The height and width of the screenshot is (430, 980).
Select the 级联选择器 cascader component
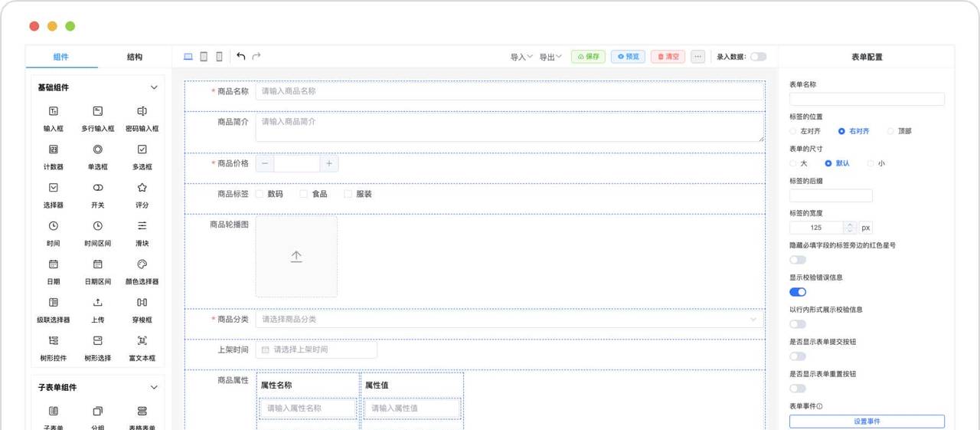point(54,303)
